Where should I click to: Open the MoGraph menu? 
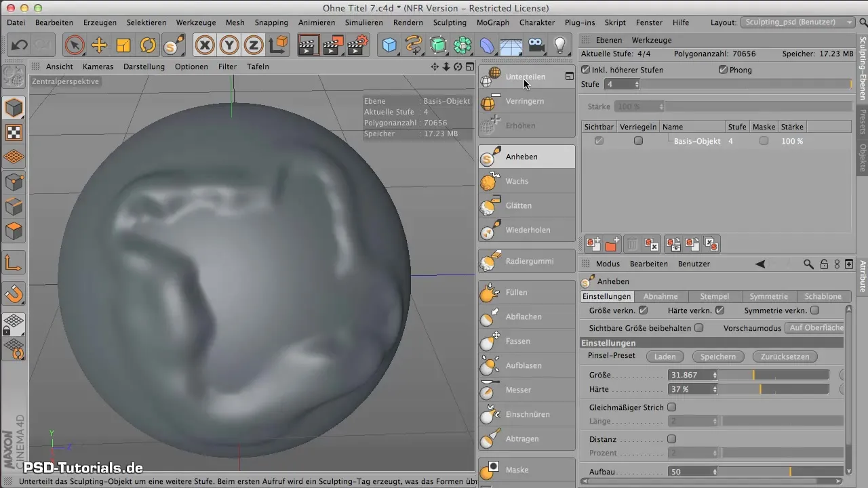[494, 22]
